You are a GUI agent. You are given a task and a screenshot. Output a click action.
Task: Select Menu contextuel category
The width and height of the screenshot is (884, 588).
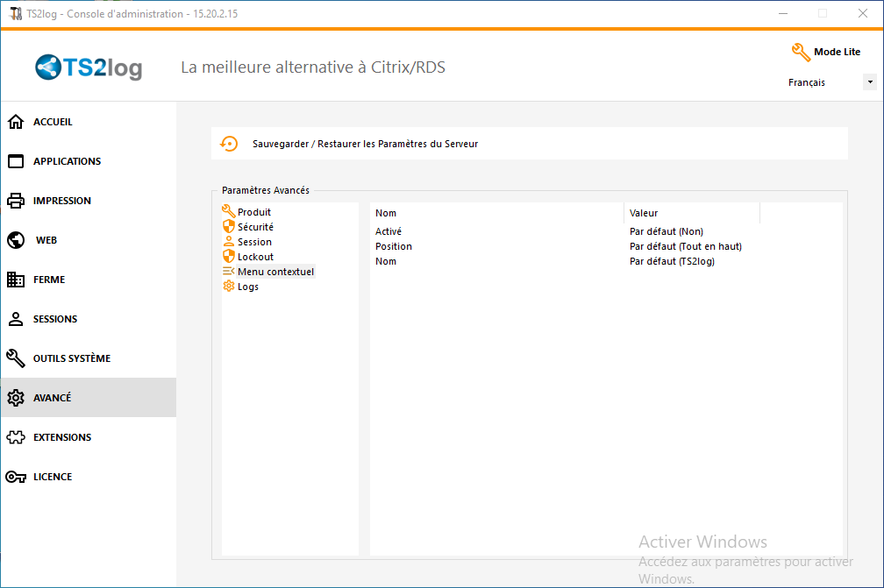tap(275, 272)
